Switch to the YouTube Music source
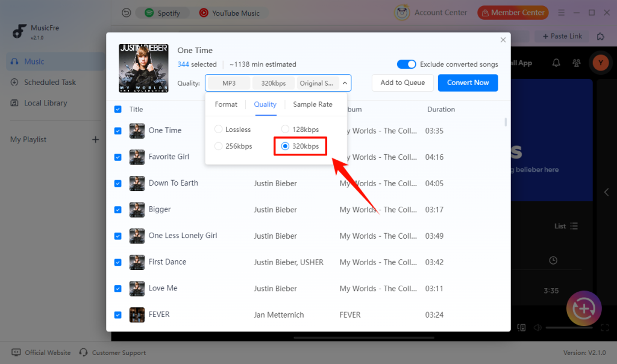The image size is (617, 364). click(230, 13)
